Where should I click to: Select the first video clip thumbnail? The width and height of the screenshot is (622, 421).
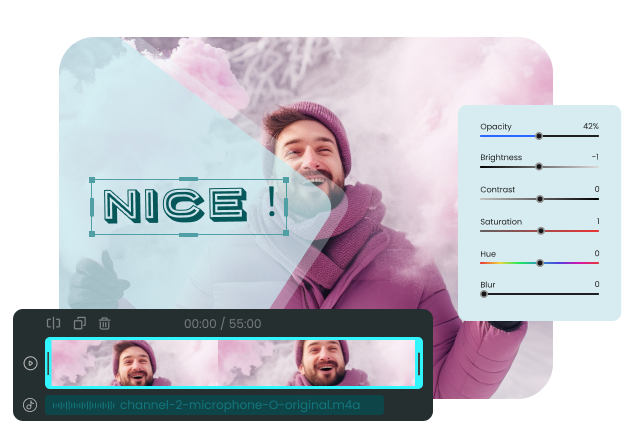[134, 363]
